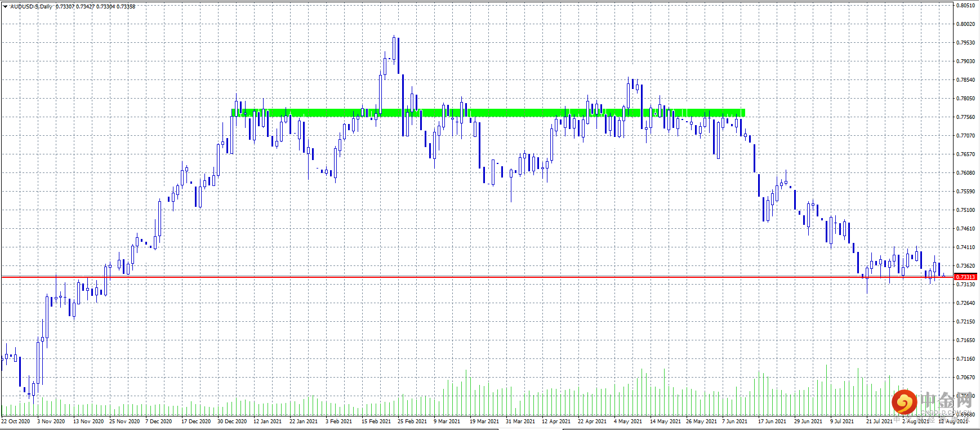Click the AUDUSD-5,Daily chart title

coord(32,7)
